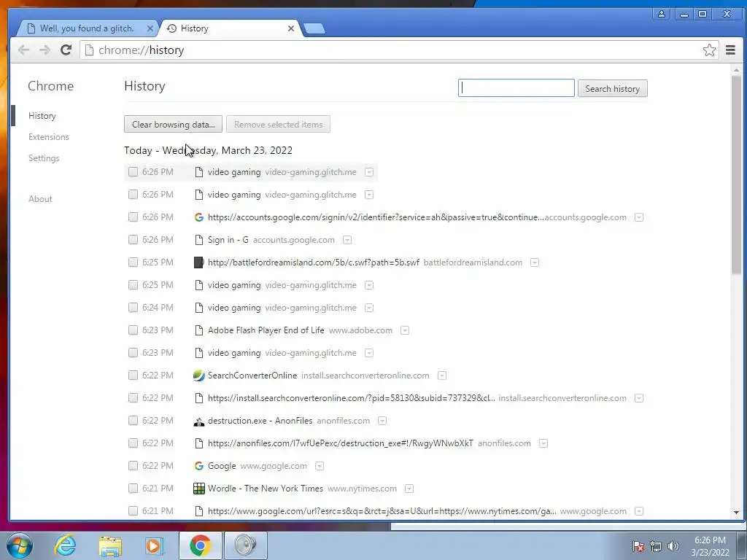Image resolution: width=747 pixels, height=560 pixels.
Task: Click the speaker application in the taskbar
Action: point(245,545)
